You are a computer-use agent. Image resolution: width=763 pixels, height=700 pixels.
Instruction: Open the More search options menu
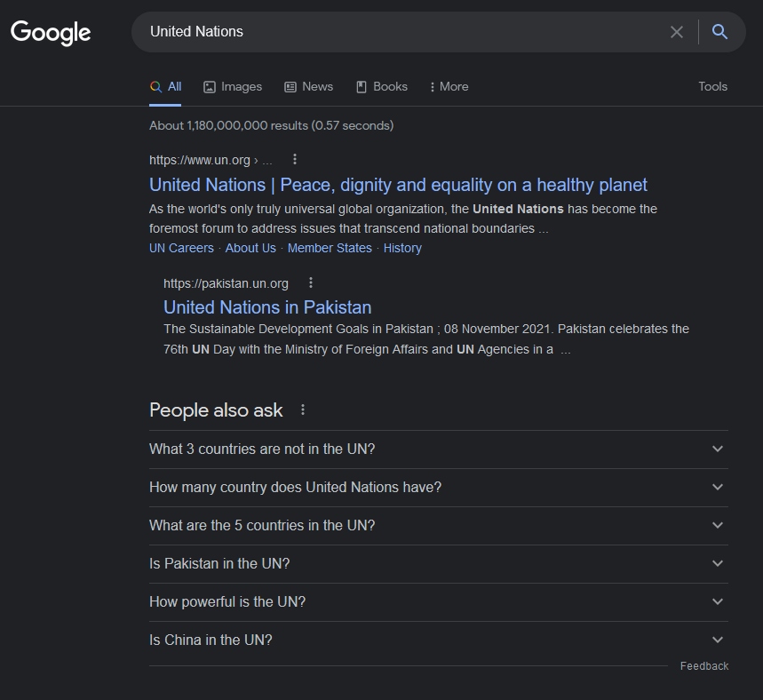pos(449,87)
